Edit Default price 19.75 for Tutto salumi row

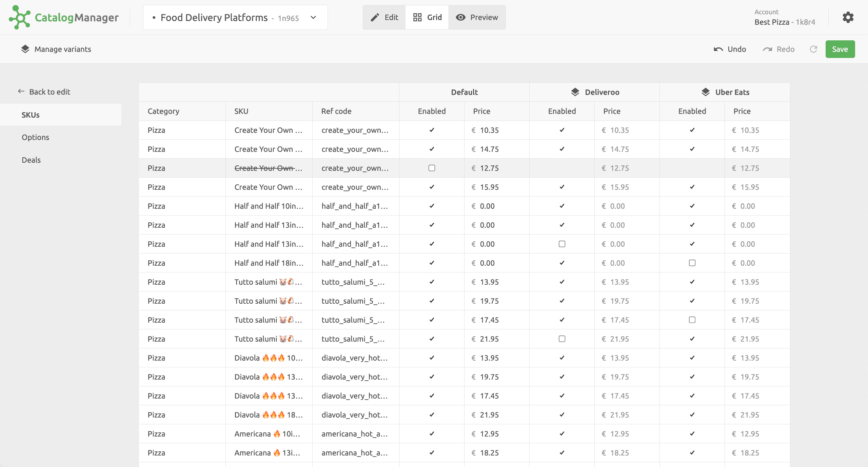(497, 301)
